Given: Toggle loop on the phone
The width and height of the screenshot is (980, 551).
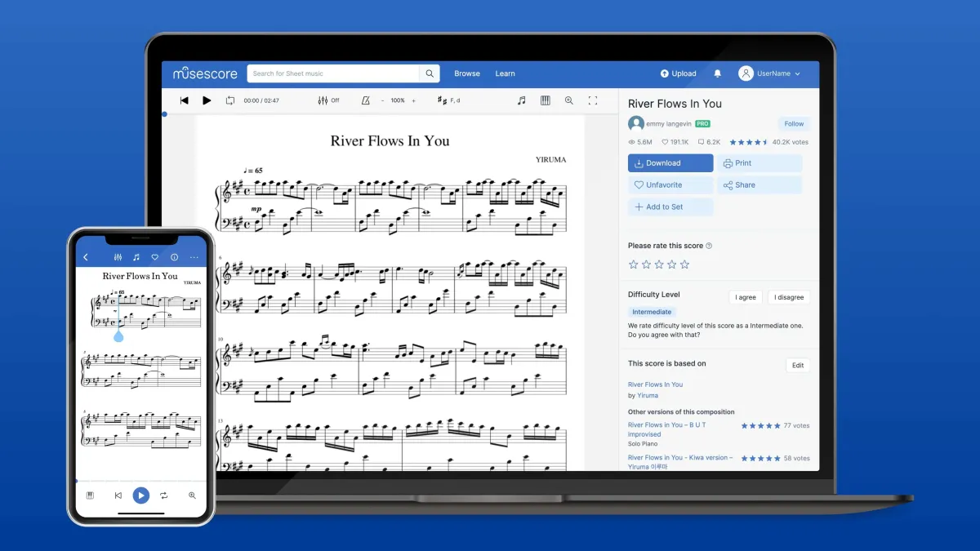Looking at the screenshot, I should (x=164, y=495).
